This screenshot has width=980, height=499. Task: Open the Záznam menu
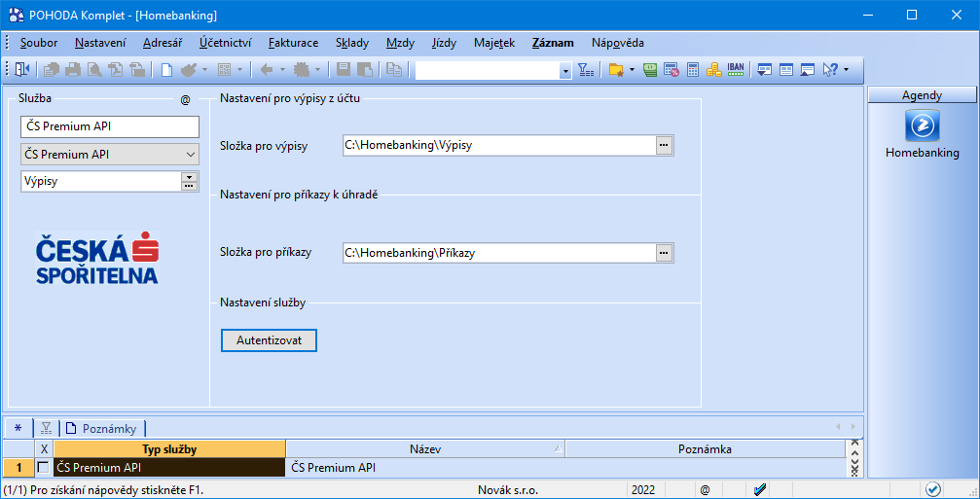coord(553,43)
